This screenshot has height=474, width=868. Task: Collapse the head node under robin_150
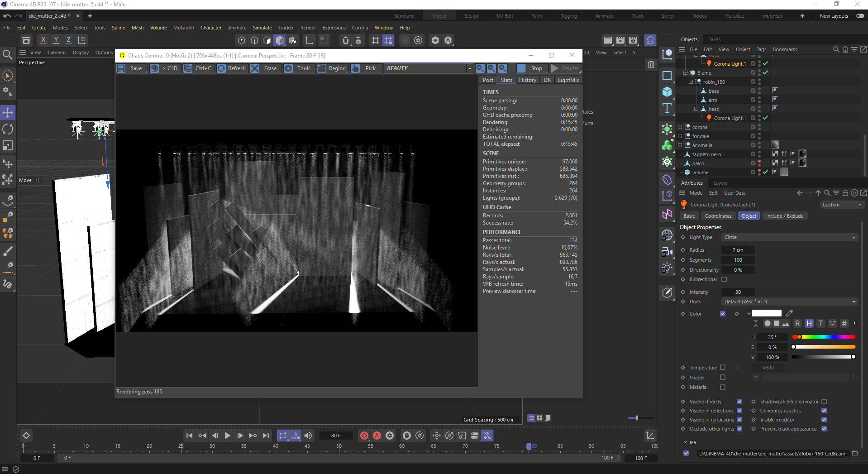point(696,109)
